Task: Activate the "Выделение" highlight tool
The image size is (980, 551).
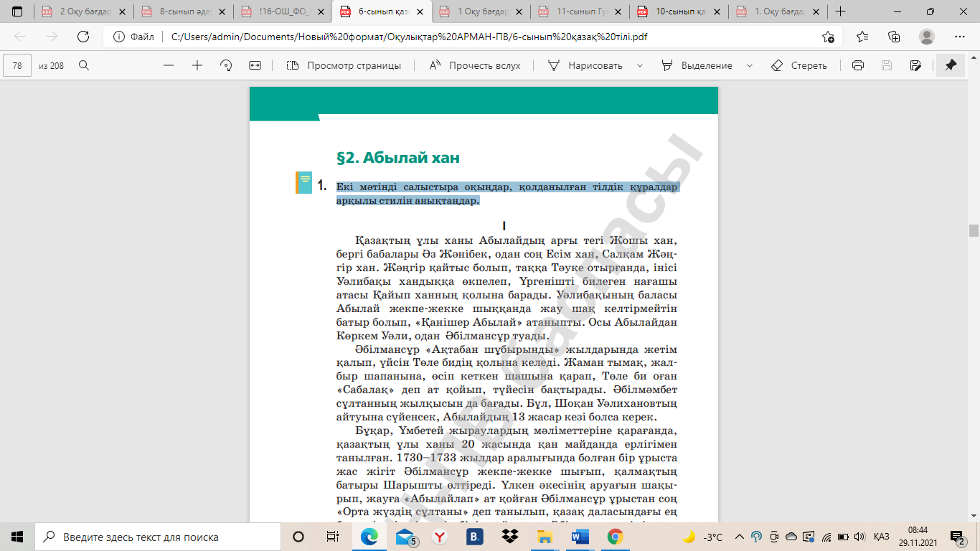Action: coord(697,65)
